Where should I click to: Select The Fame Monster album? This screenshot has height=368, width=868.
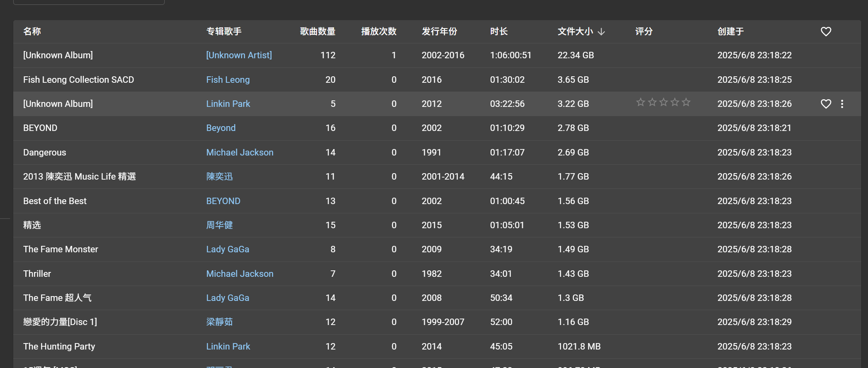tap(61, 249)
